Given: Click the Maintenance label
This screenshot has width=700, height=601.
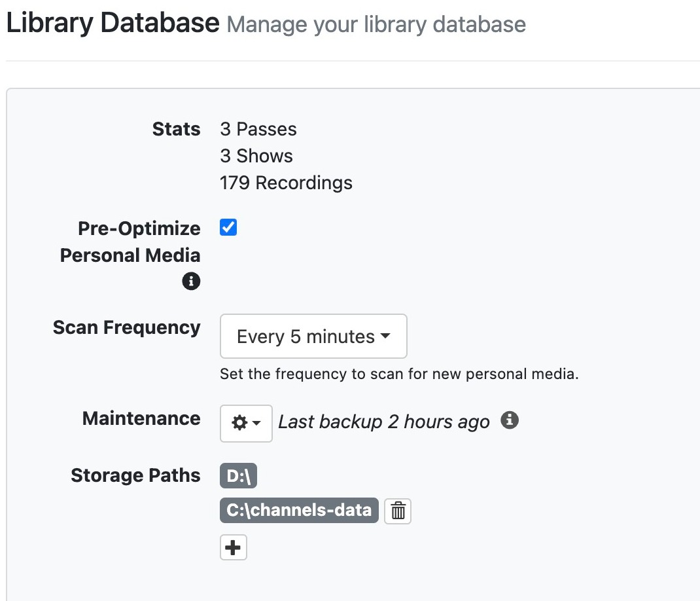Looking at the screenshot, I should [141, 418].
